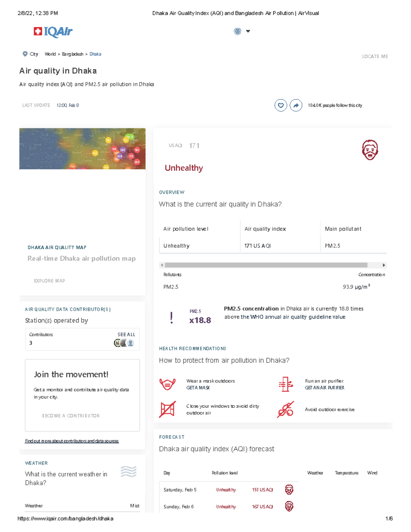The width and height of the screenshot is (411, 532).
Task: Click the World breadcrumb link
Action: coord(50,54)
